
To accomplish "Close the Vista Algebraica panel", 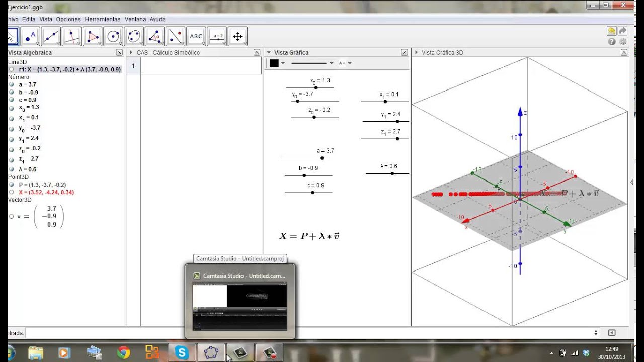I will (x=119, y=52).
